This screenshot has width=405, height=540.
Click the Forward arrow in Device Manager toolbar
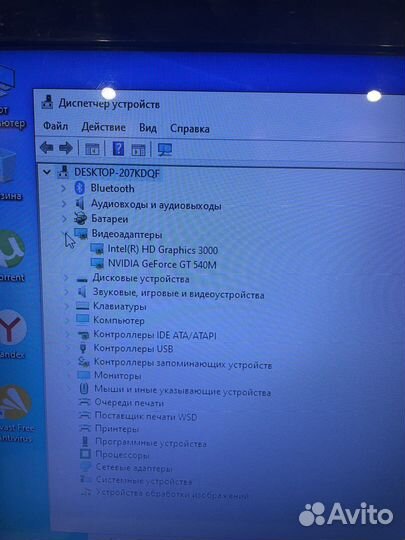tap(66, 148)
